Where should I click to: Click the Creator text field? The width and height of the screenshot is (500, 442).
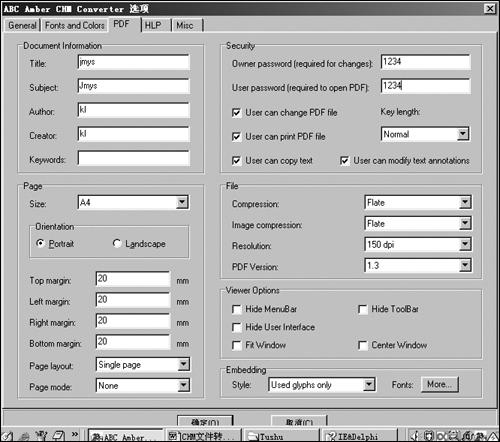(134, 134)
